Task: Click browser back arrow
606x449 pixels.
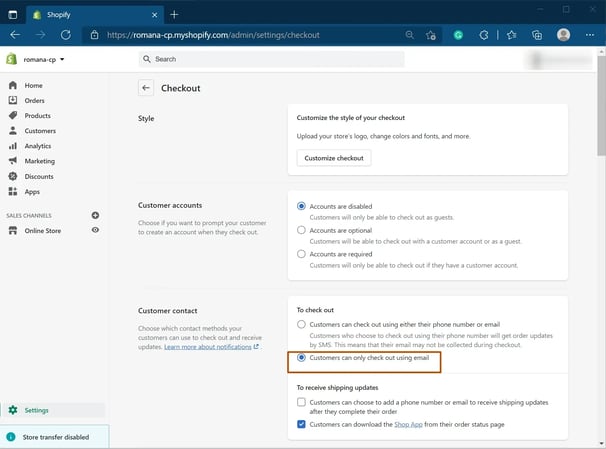Action: click(x=15, y=35)
